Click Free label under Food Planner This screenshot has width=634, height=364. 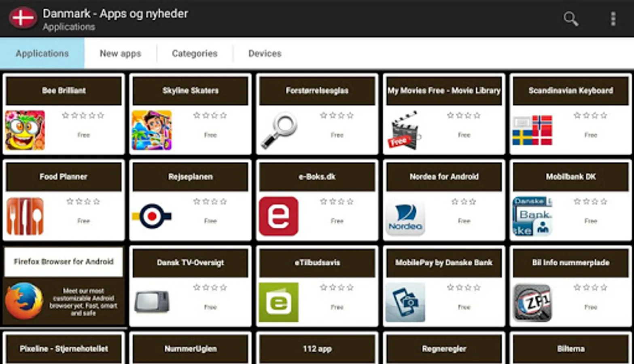(x=83, y=221)
